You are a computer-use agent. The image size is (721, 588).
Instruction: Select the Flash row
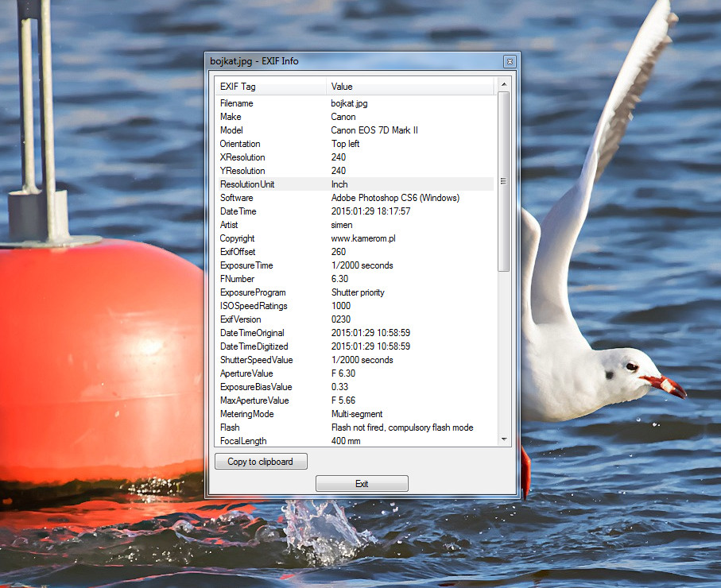355,427
